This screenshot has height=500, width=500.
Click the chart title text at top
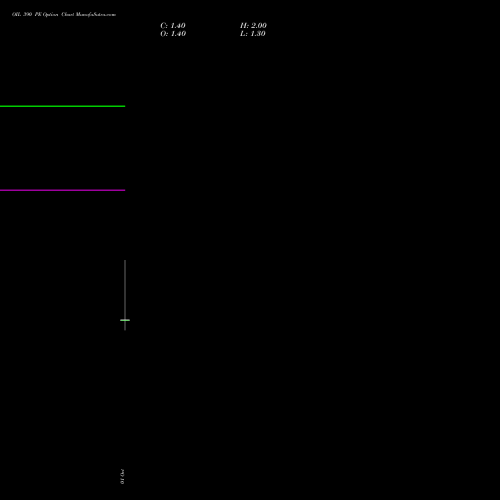[x=64, y=14]
